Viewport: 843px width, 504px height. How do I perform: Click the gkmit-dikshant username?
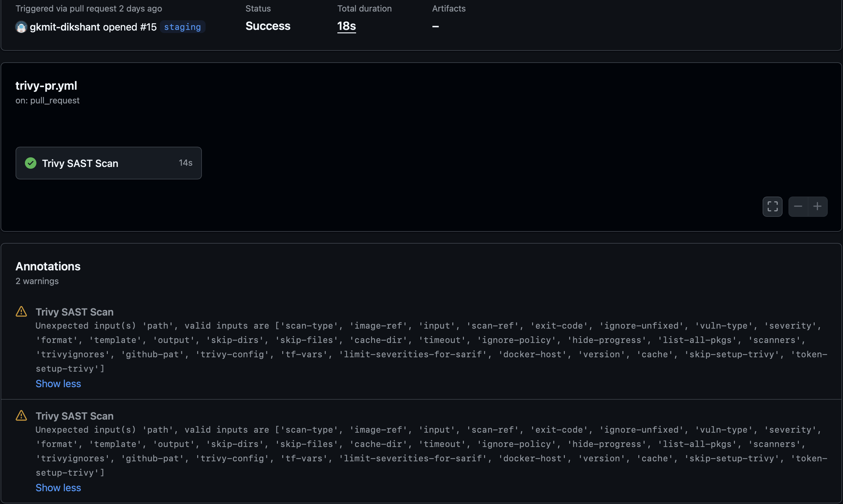(64, 27)
